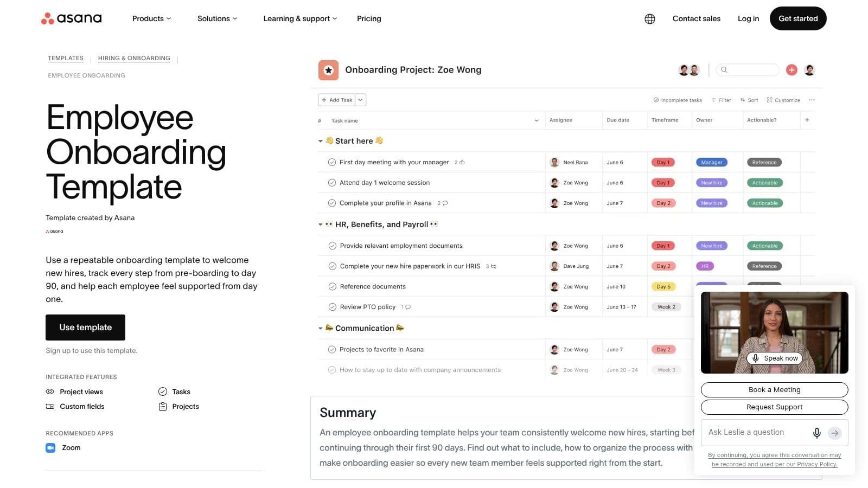
Task: Collapse the 'Start here' section
Action: click(321, 141)
